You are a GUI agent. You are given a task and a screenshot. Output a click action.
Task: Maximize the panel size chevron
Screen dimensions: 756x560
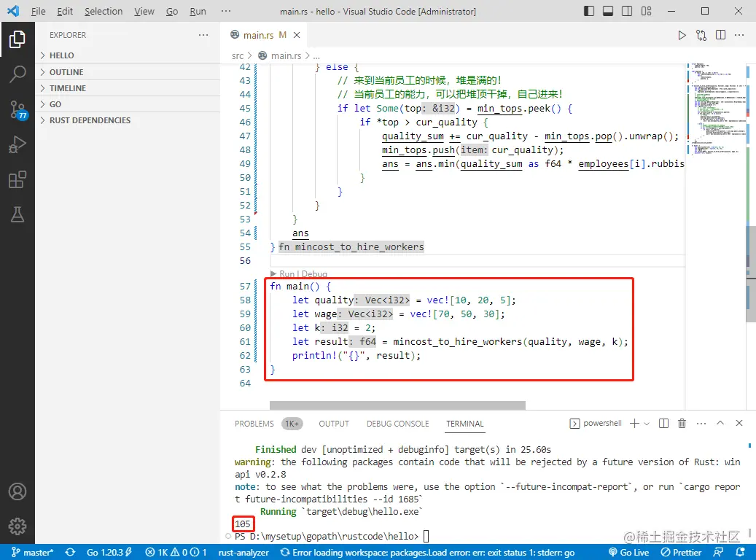[x=720, y=423]
